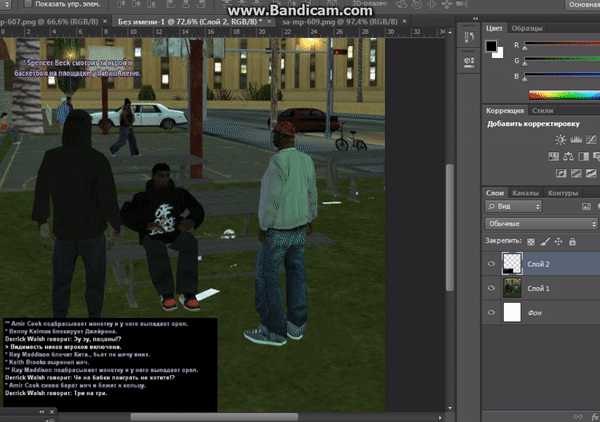The image size is (600, 422).
Task: Switch to the p-607.png document tab
Action: 49,22
